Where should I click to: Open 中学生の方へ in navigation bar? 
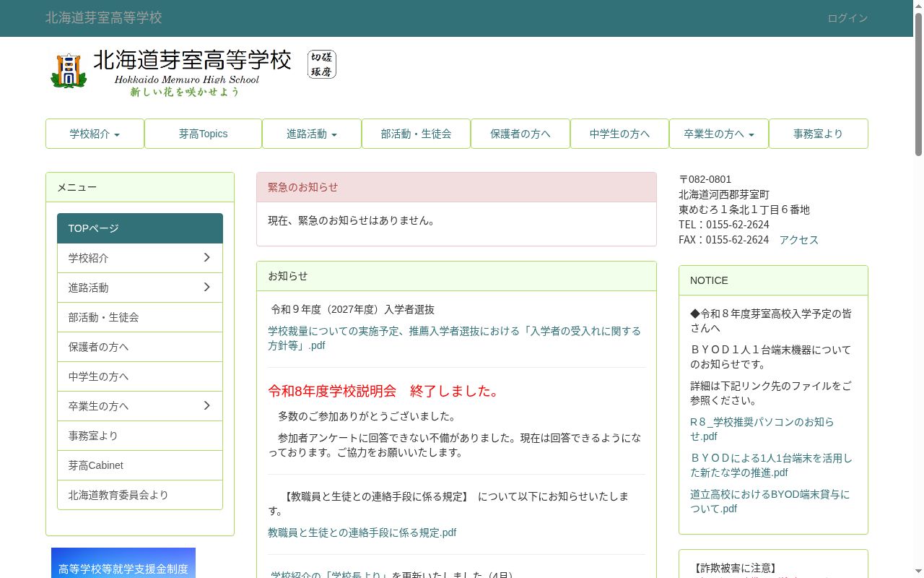[x=619, y=134]
